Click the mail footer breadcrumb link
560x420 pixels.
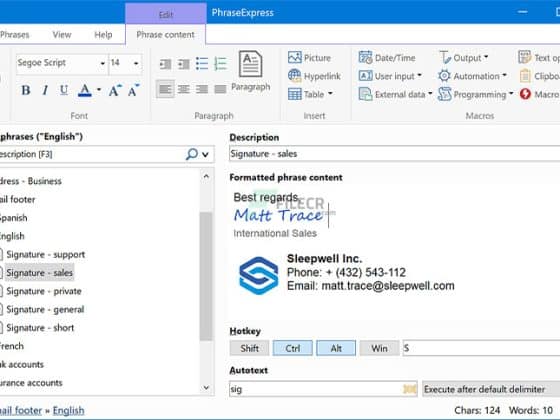[x=21, y=410]
